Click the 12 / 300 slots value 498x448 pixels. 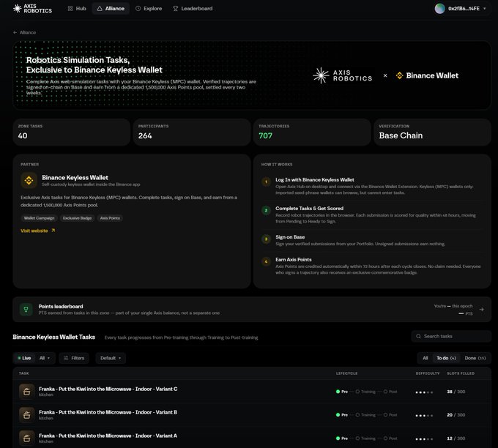point(456,438)
